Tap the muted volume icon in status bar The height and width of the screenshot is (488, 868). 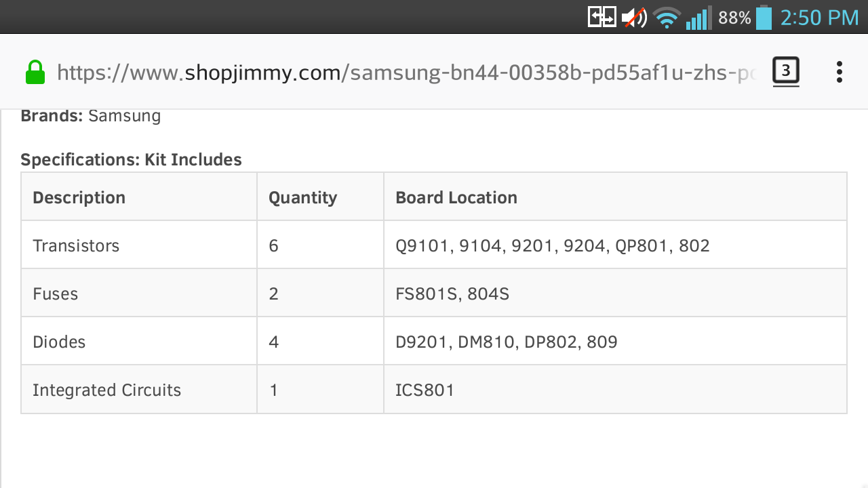coord(635,18)
